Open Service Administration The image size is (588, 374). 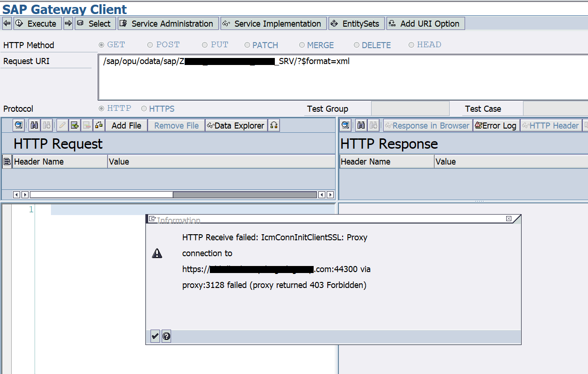click(168, 23)
